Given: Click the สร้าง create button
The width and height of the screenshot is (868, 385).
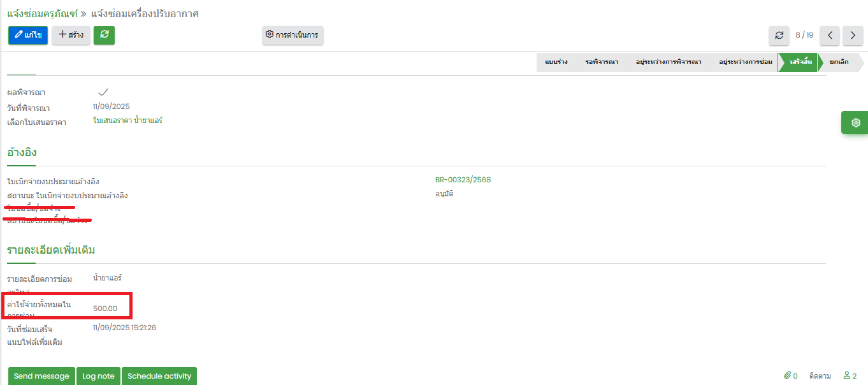Looking at the screenshot, I should click(71, 35).
